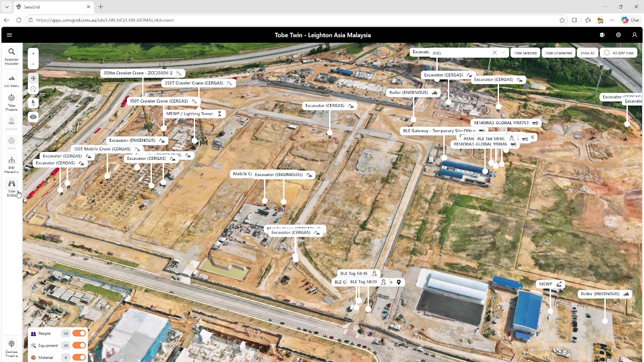This screenshot has width=644, height=362.
Task: Click the Show All button
Action: tap(587, 53)
